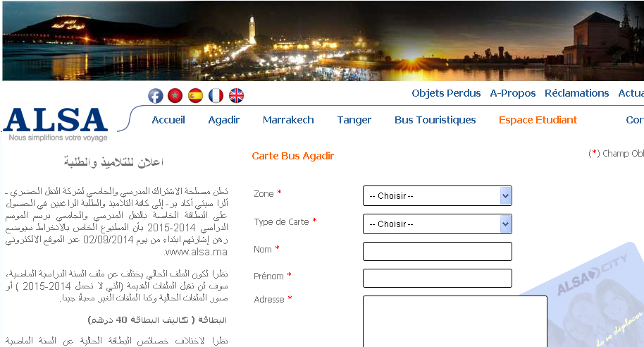Switch language with the French flag
The height and width of the screenshot is (347, 644).
point(216,96)
